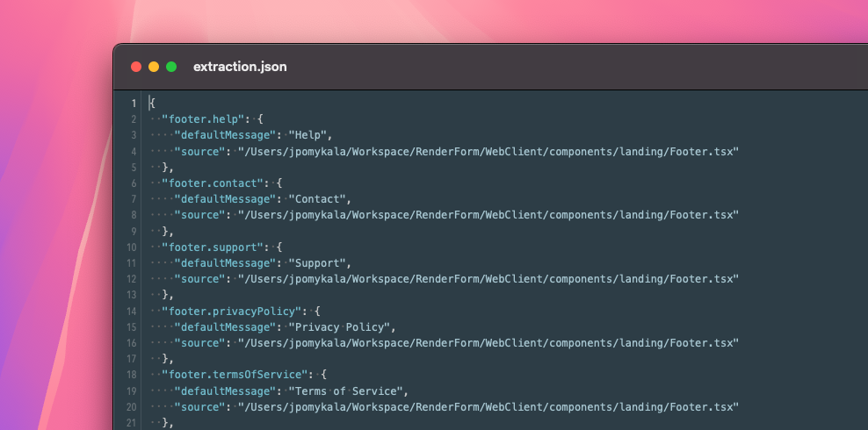
Task: Select line number 21 in the gutter
Action: click(131, 423)
